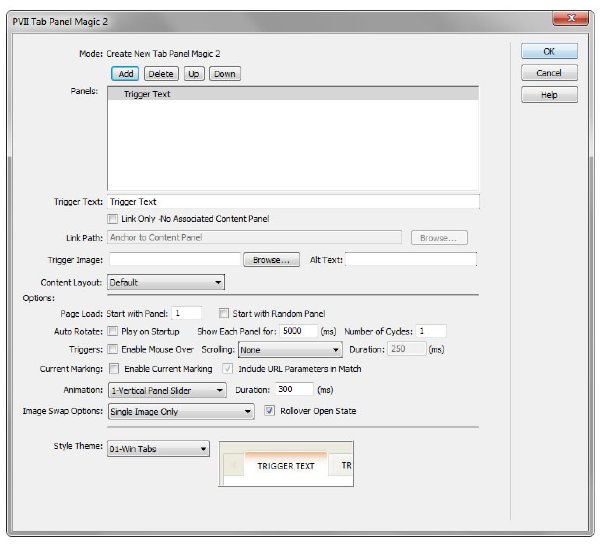Edit the Start with Panel number field
600x547 pixels.
186,313
